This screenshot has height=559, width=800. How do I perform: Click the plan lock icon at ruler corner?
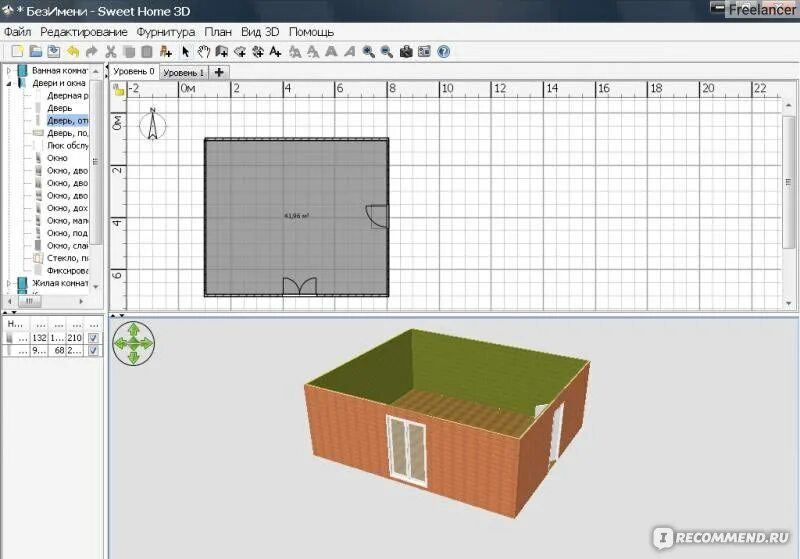tap(118, 90)
